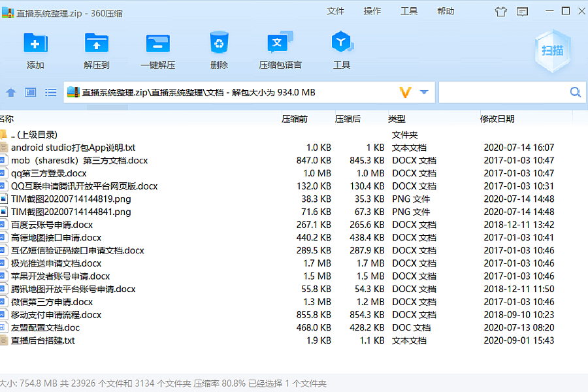The width and height of the screenshot is (588, 392).
Task: Sort by 类型 column header
Action: pos(397,119)
